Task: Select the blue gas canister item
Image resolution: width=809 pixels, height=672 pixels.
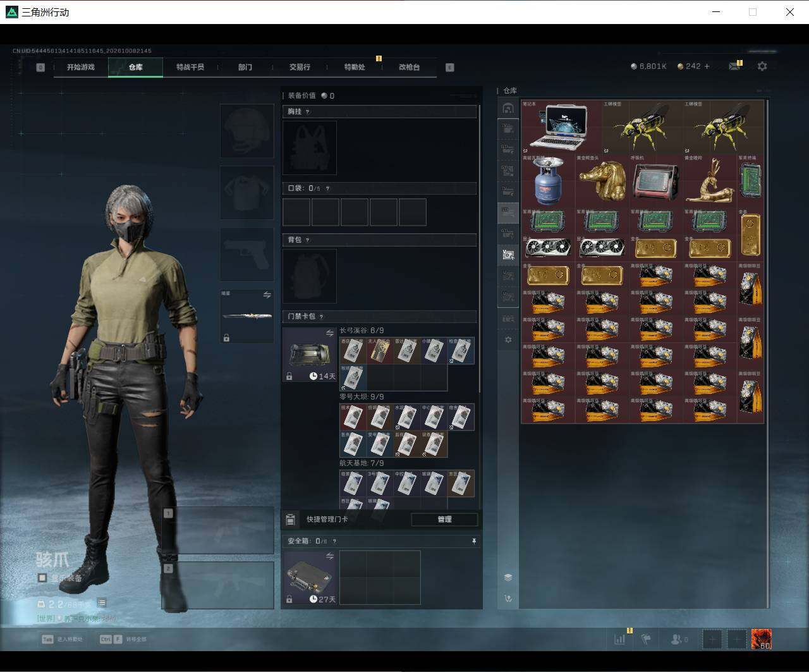Action: click(x=548, y=181)
